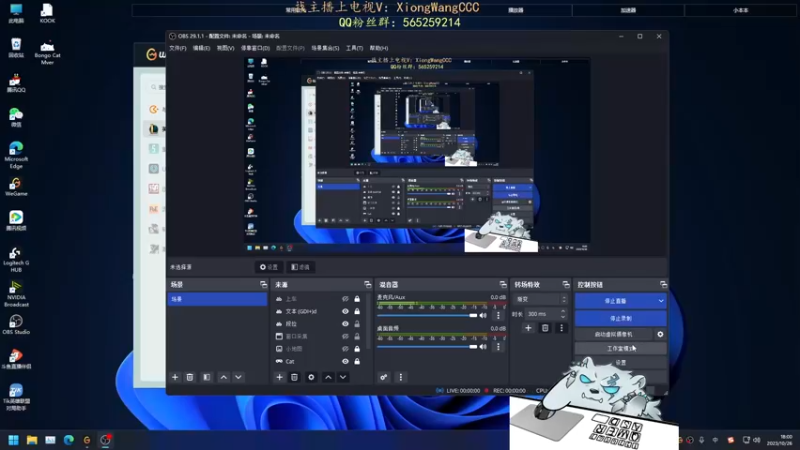Viewport: 800px width, 450px height.
Task: Open the transition type dropdown
Action: click(541, 299)
